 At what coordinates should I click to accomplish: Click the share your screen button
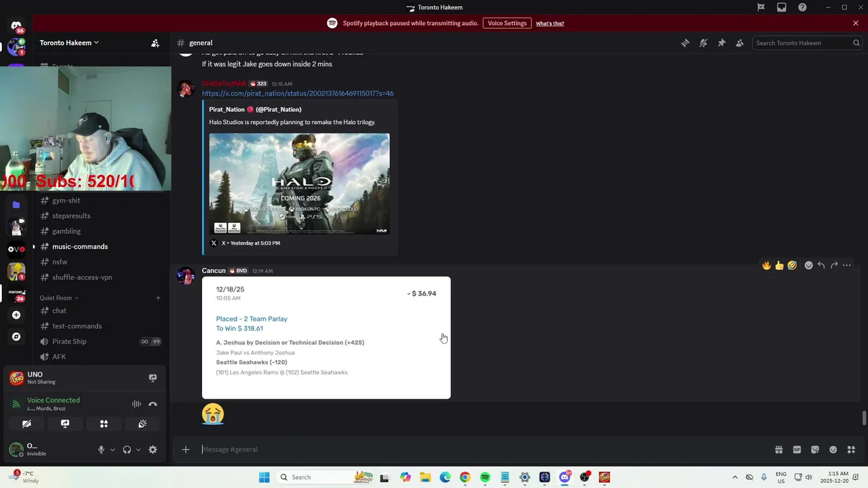pyautogui.click(x=65, y=424)
